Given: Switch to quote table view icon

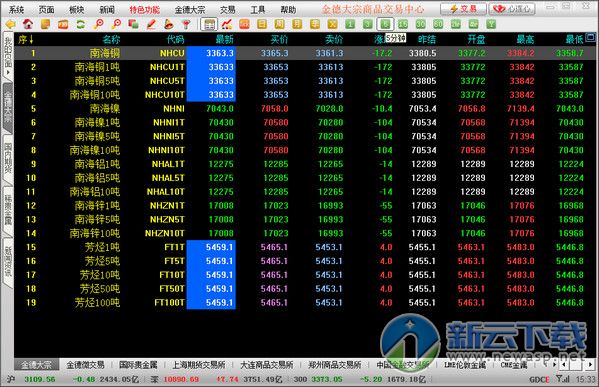Looking at the screenshot, I should point(209,24).
